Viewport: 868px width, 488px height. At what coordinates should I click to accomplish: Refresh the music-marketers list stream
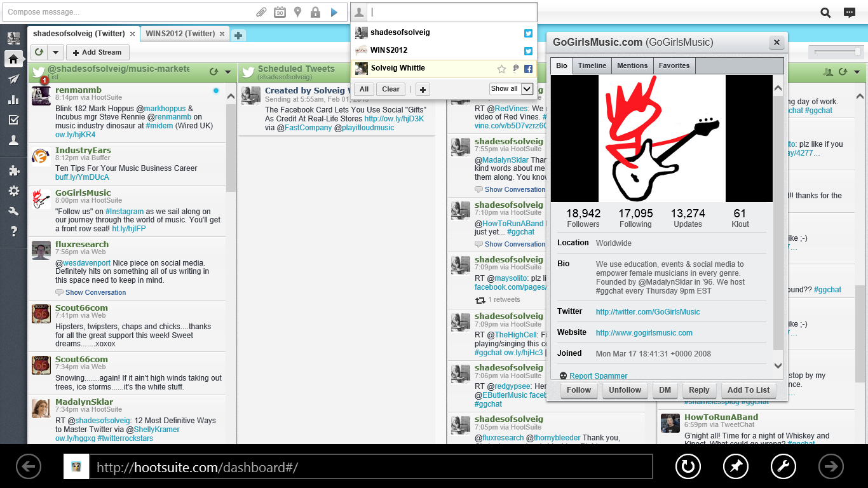coord(214,72)
